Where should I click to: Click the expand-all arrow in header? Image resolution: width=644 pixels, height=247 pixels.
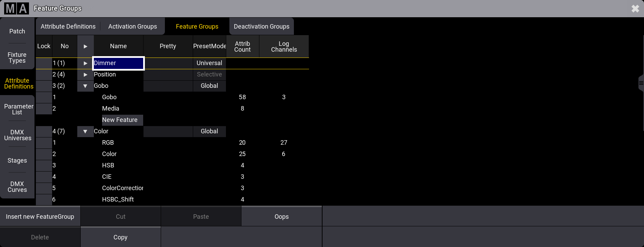click(x=85, y=46)
